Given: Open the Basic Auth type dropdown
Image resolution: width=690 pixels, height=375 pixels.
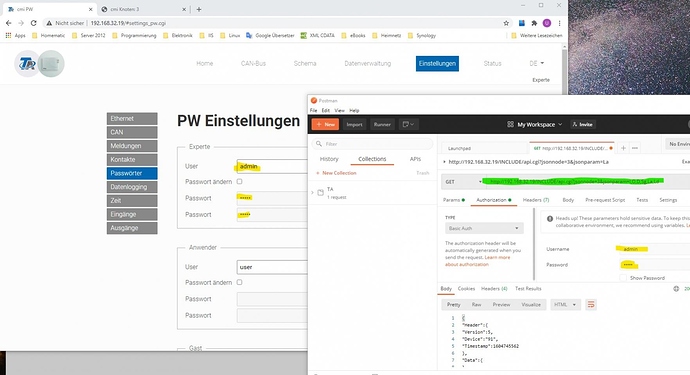Looking at the screenshot, I should 484,228.
